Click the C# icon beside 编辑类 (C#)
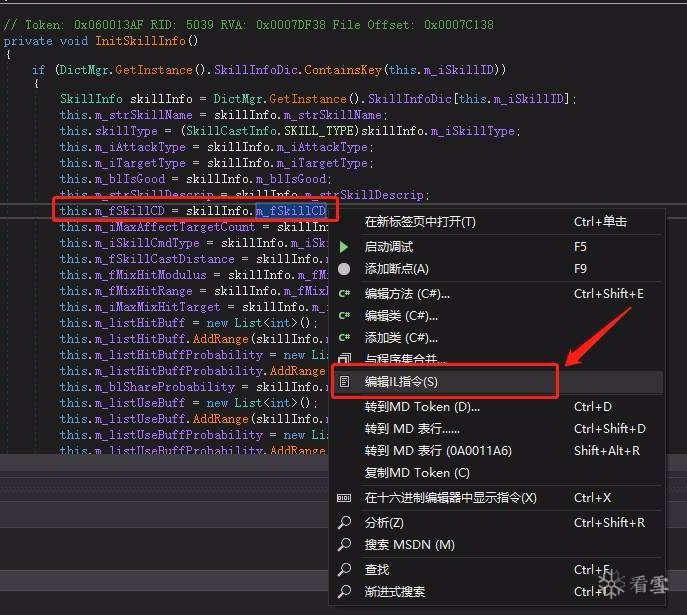 (344, 316)
